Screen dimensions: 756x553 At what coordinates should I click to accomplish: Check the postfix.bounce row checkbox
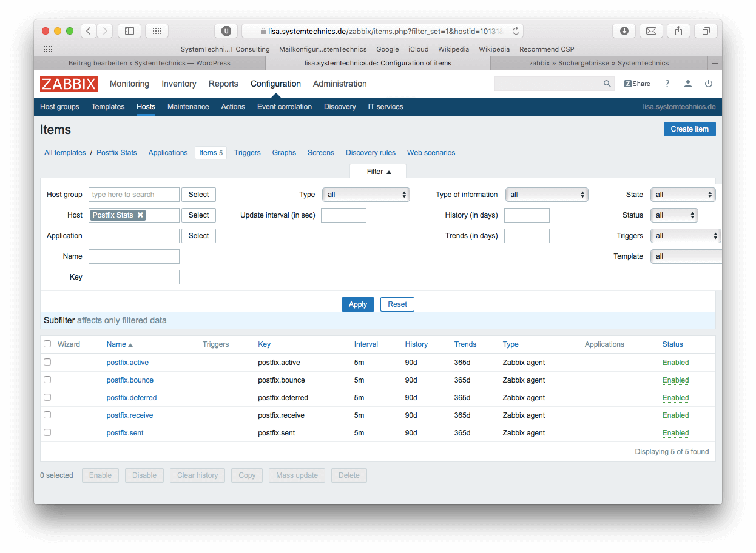[47, 380]
